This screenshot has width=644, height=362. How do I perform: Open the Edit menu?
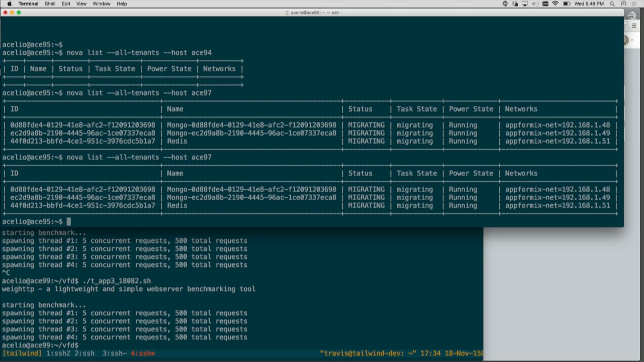[66, 4]
